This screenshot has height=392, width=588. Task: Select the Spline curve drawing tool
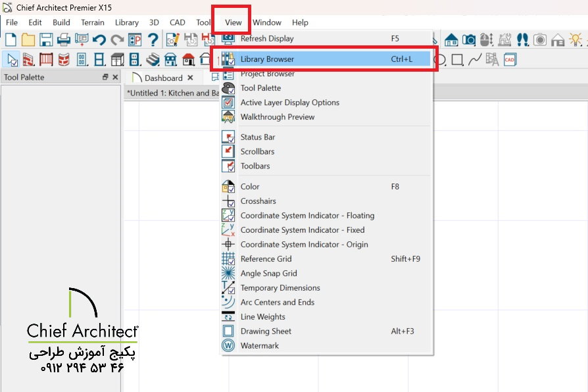point(475,59)
